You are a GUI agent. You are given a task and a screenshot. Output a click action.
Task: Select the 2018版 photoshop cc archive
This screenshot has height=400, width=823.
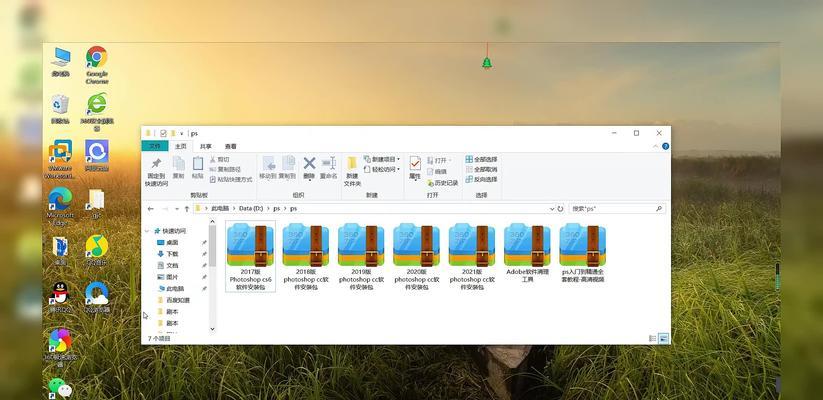pos(306,256)
